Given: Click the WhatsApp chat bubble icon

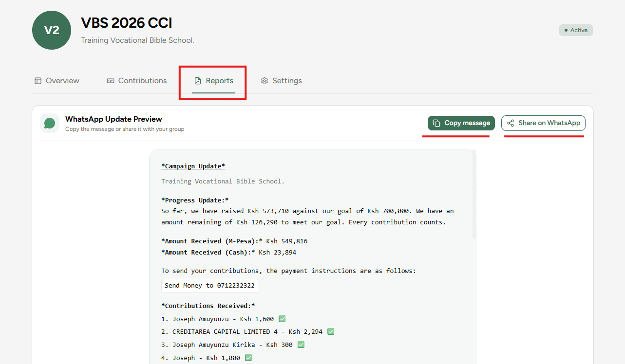Looking at the screenshot, I should click(x=50, y=123).
